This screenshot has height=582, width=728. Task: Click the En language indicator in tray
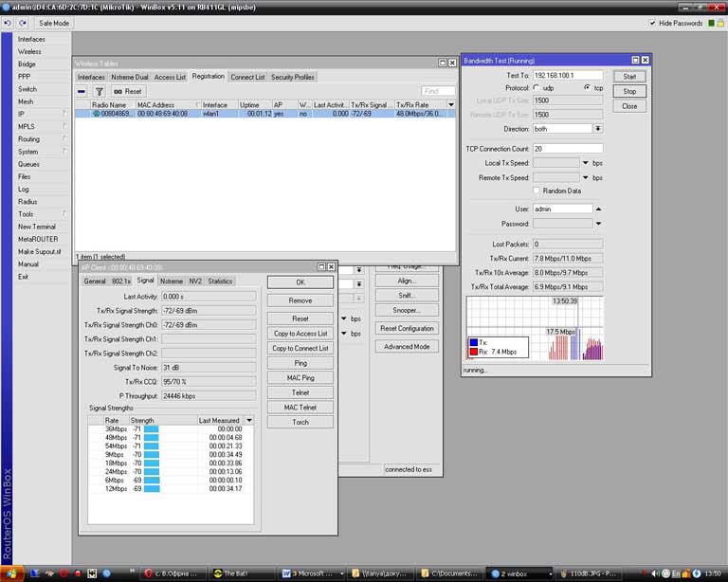tap(676, 573)
